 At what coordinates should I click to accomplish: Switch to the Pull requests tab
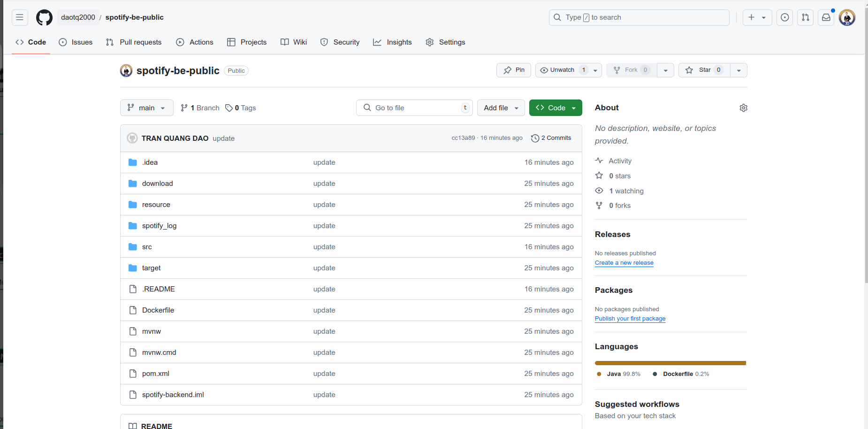134,42
